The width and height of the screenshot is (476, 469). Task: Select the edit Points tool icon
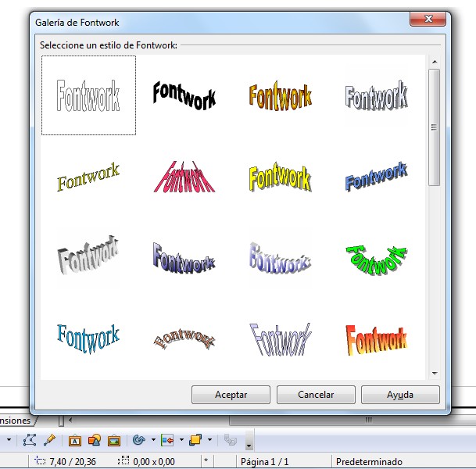(30, 439)
